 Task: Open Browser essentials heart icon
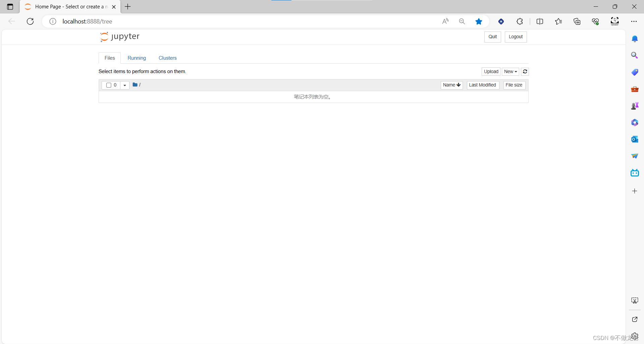(595, 21)
